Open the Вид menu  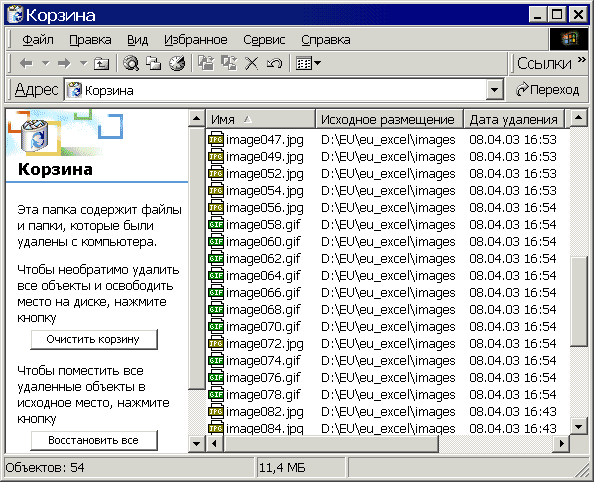point(137,40)
